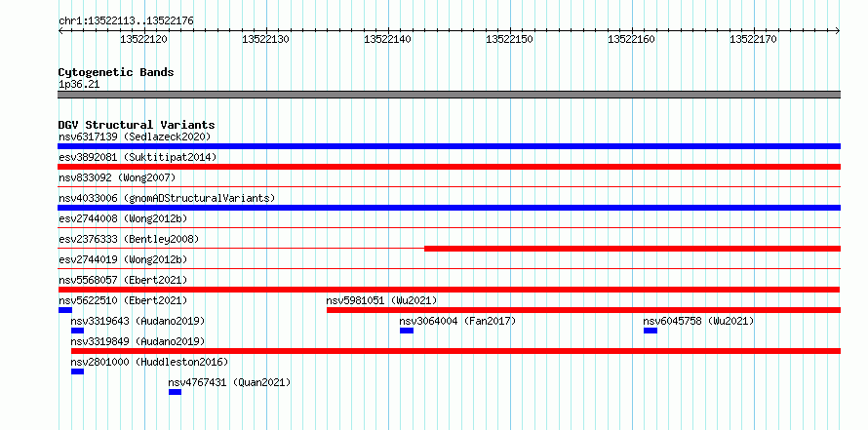
Task: Click the nsv6317139 (Sedlazeck2020) label
Action: coord(135,137)
